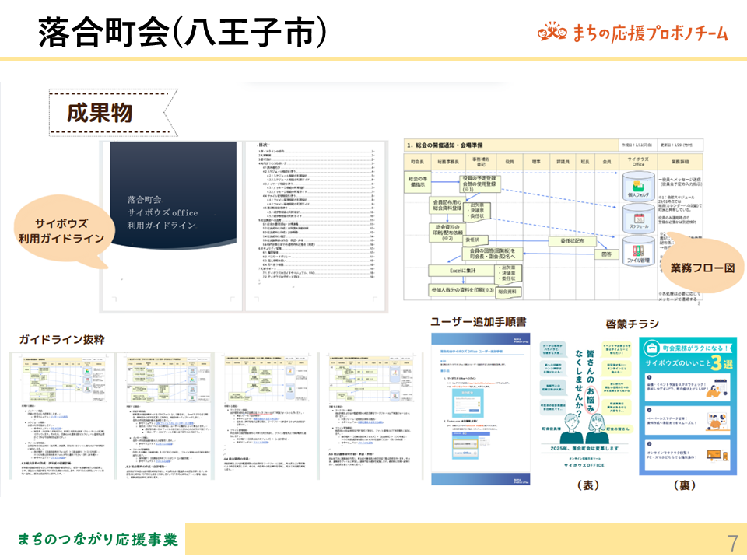
Task: Click the 理事 column header
Action: tap(536, 162)
